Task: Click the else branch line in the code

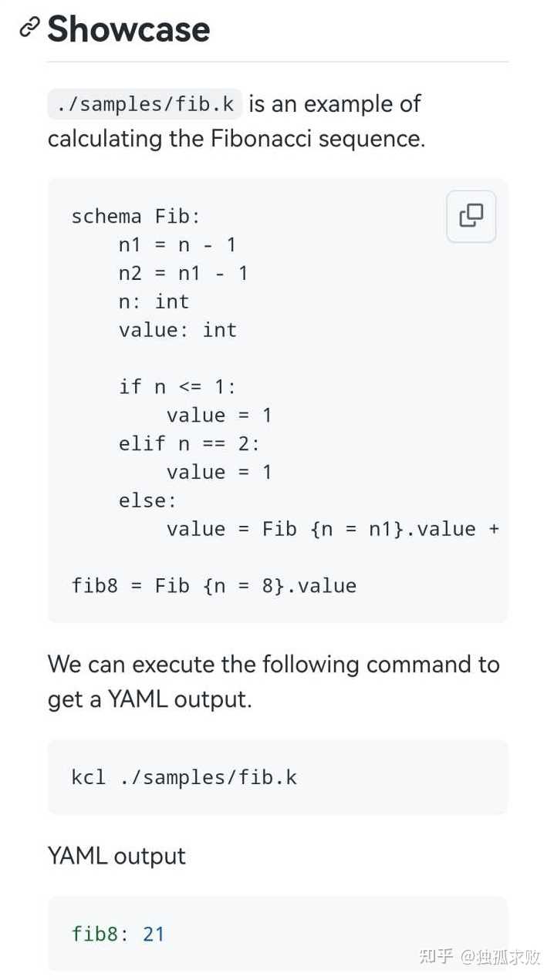Action: tap(147, 500)
